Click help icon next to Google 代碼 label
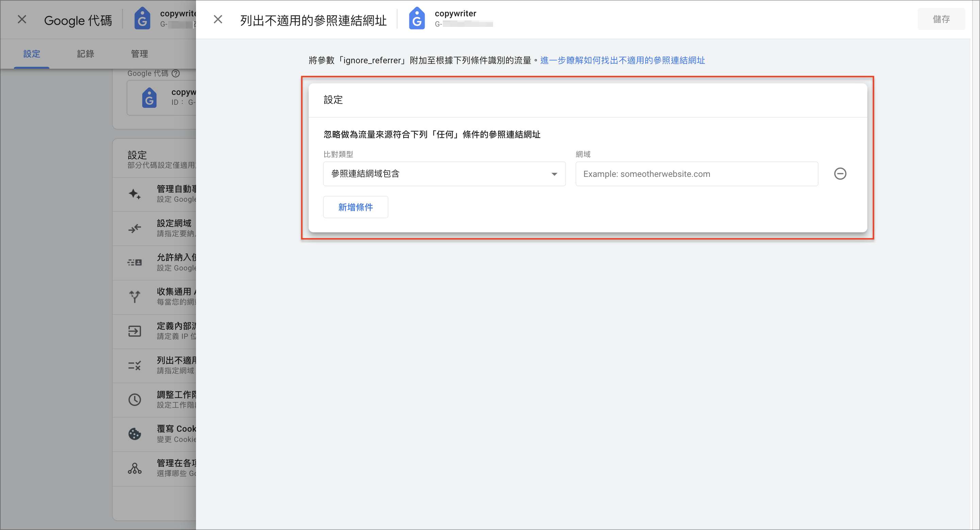The image size is (980, 530). click(x=175, y=73)
